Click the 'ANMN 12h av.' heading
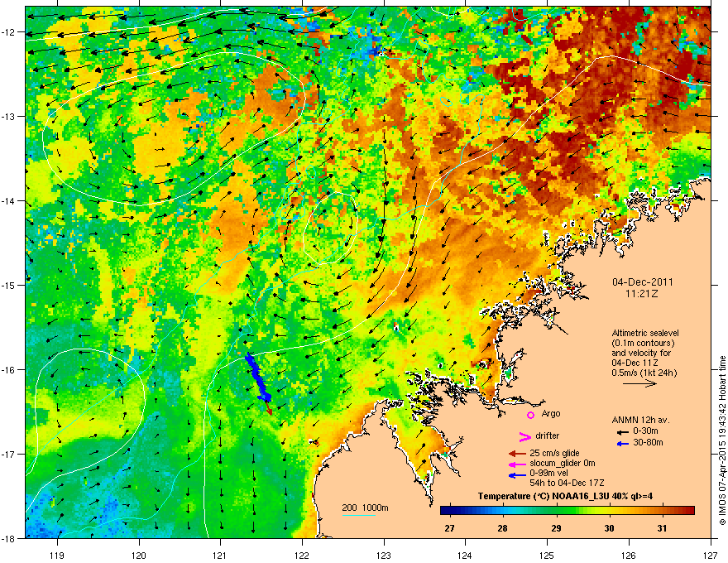The height and width of the screenshot is (563, 728). click(640, 420)
